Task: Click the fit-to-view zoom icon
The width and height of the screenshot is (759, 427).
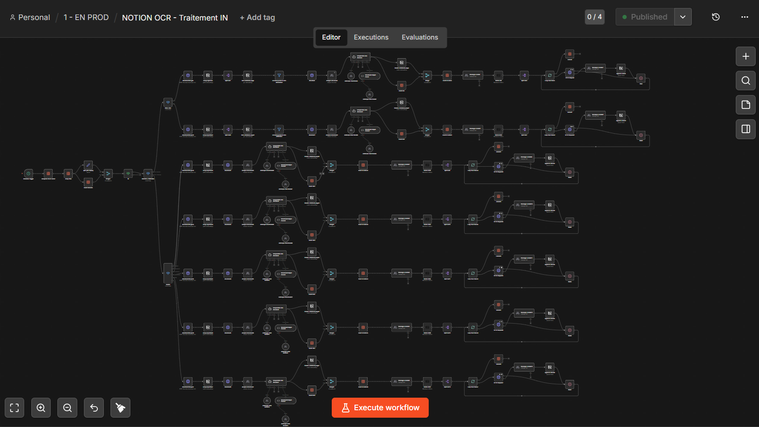Action: (15, 408)
